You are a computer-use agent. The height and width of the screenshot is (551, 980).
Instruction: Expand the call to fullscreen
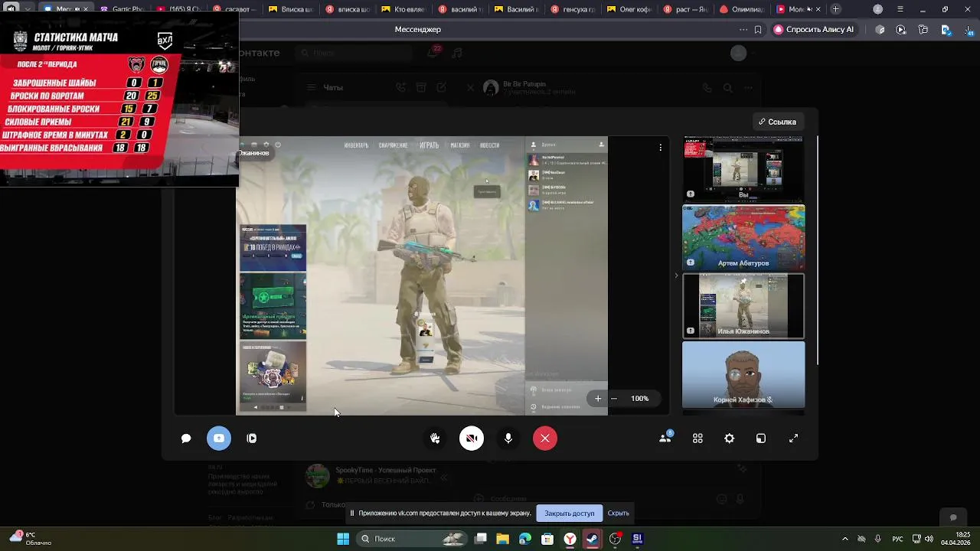[793, 439]
